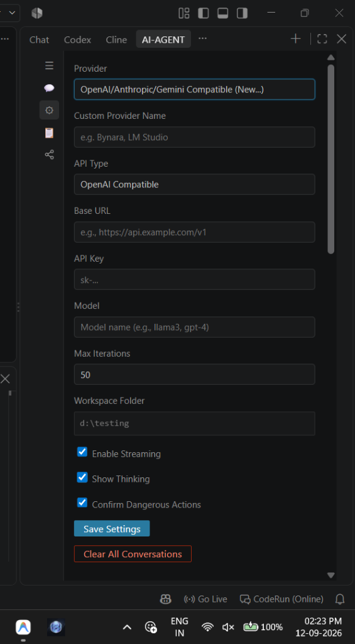Click the tray icon next to the chevron

point(151,627)
